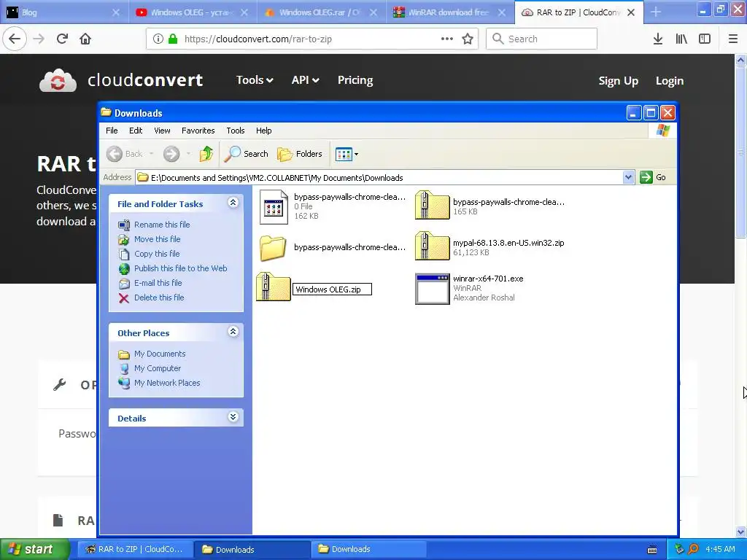Click site info icon in URL bar
Viewport: 747px width, 560px height.
158,39
